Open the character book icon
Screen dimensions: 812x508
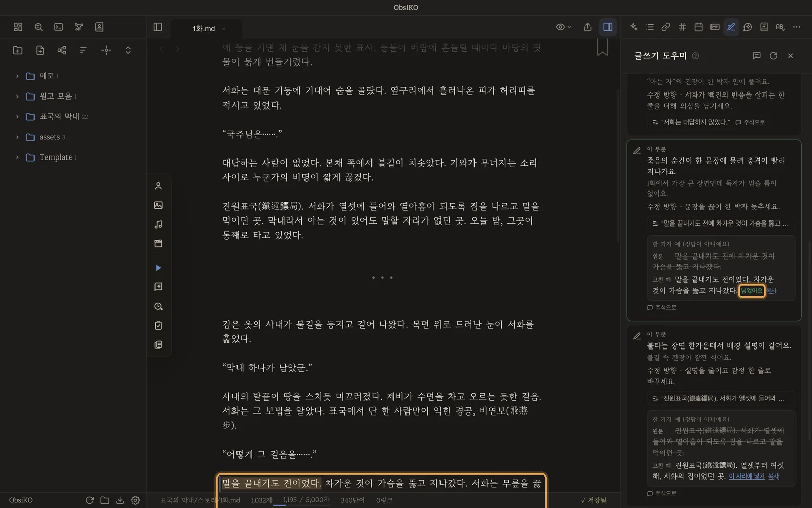tap(99, 27)
